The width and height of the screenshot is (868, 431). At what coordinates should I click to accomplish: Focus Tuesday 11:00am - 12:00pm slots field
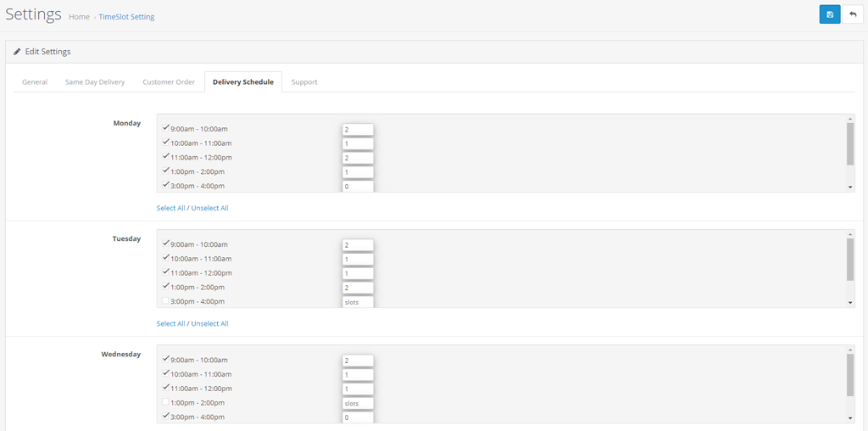pos(358,274)
